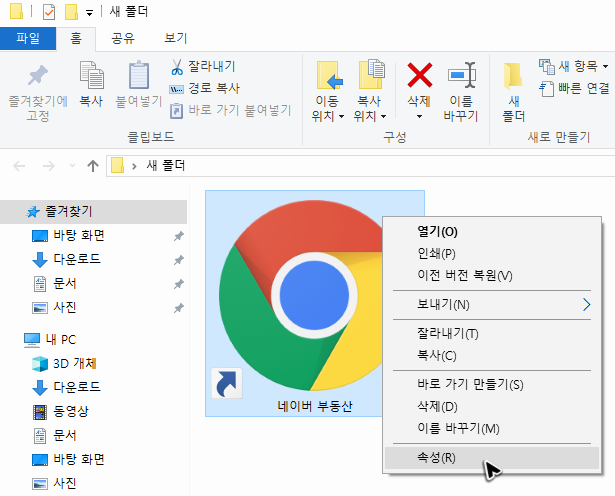Viewport: 615px width, 496px height.
Task: Click 바로 가기 붙여넣기 in ribbon
Action: tap(231, 111)
